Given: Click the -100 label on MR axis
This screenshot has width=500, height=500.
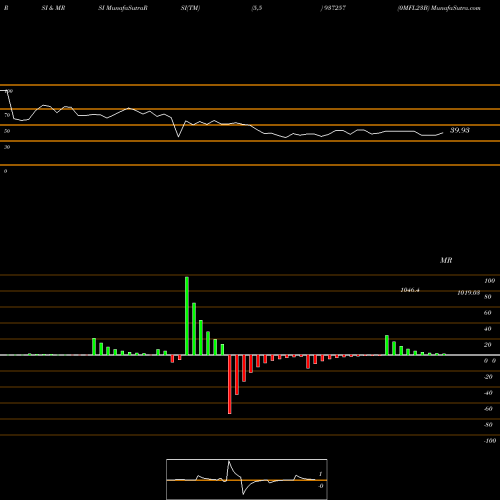Looking at the screenshot, I should (x=489, y=441).
